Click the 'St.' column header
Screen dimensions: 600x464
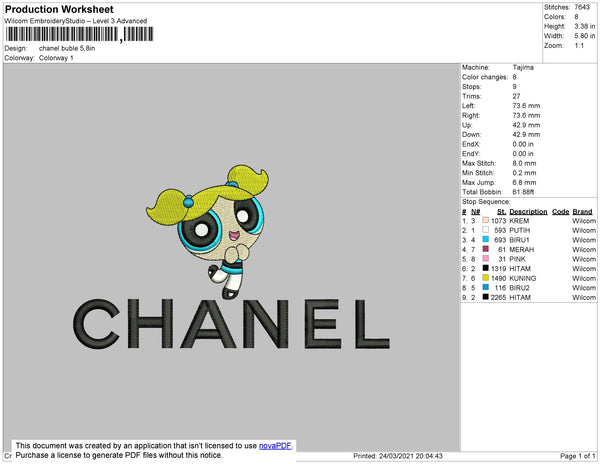tap(502, 212)
